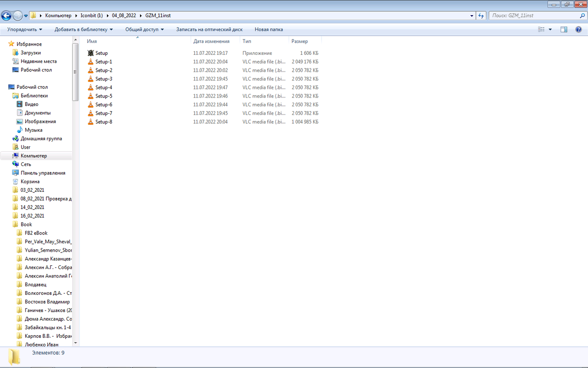
Task: Click 04_08_2022 in address breadcrumb
Action: point(124,16)
